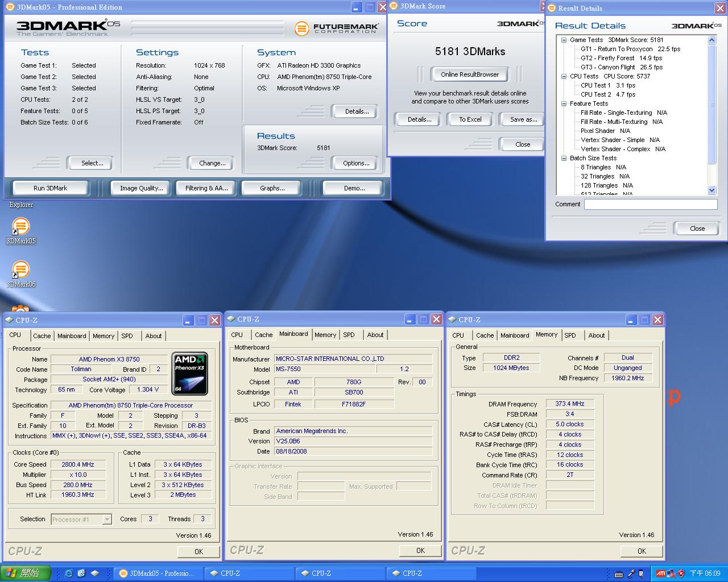Export score with To Excel button
The height and width of the screenshot is (582, 728).
[x=470, y=119]
